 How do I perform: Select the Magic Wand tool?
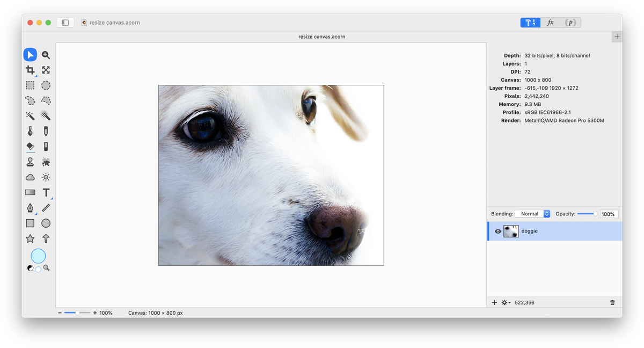tap(30, 115)
